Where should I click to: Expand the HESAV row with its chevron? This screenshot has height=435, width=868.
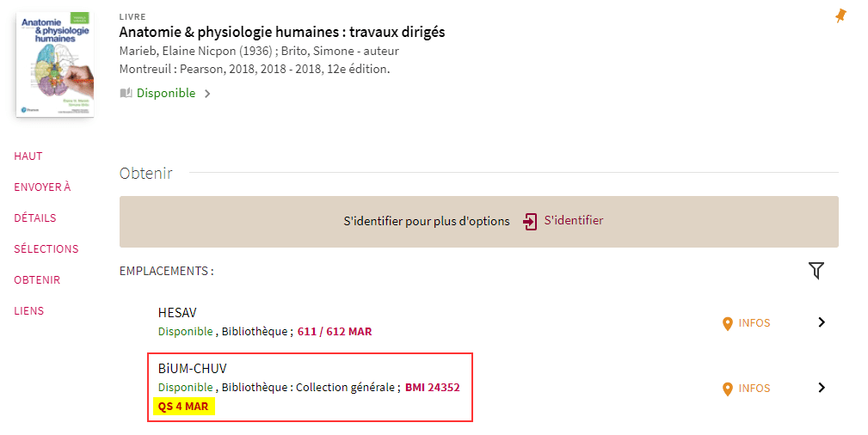[822, 322]
